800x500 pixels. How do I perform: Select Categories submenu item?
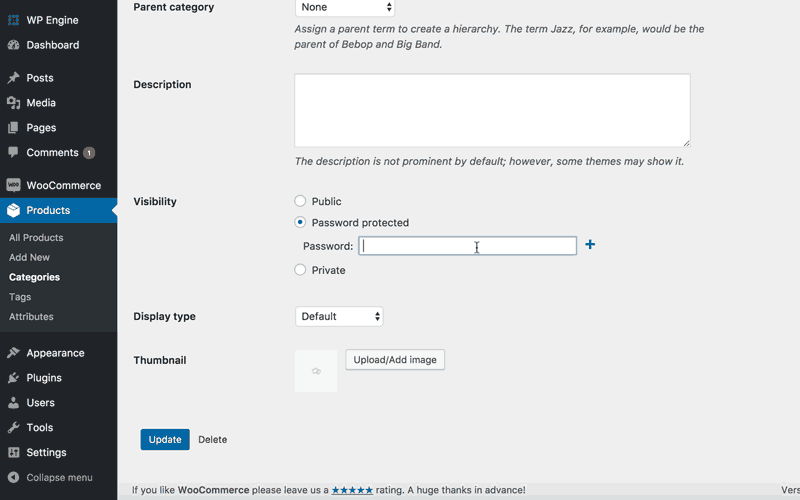pos(34,277)
